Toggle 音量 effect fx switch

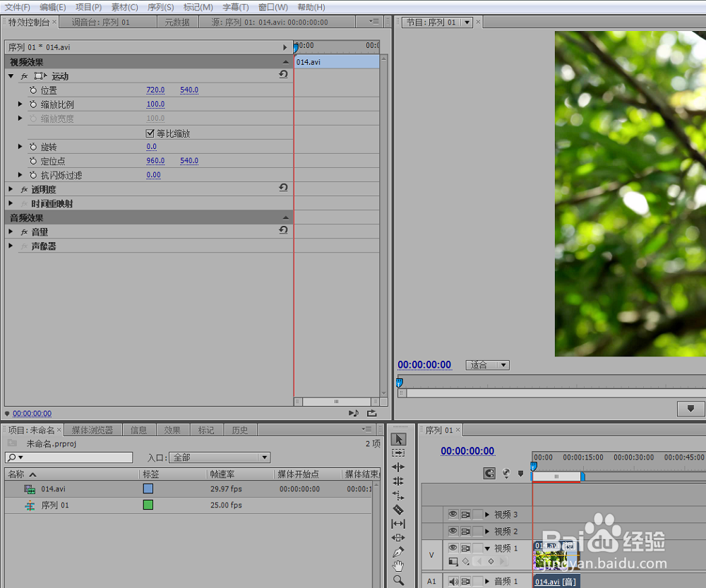click(x=24, y=232)
